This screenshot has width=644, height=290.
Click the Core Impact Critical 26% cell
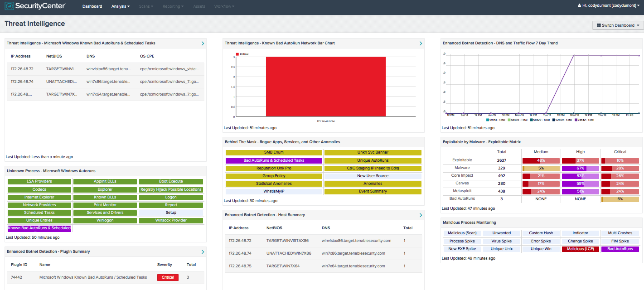620,176
